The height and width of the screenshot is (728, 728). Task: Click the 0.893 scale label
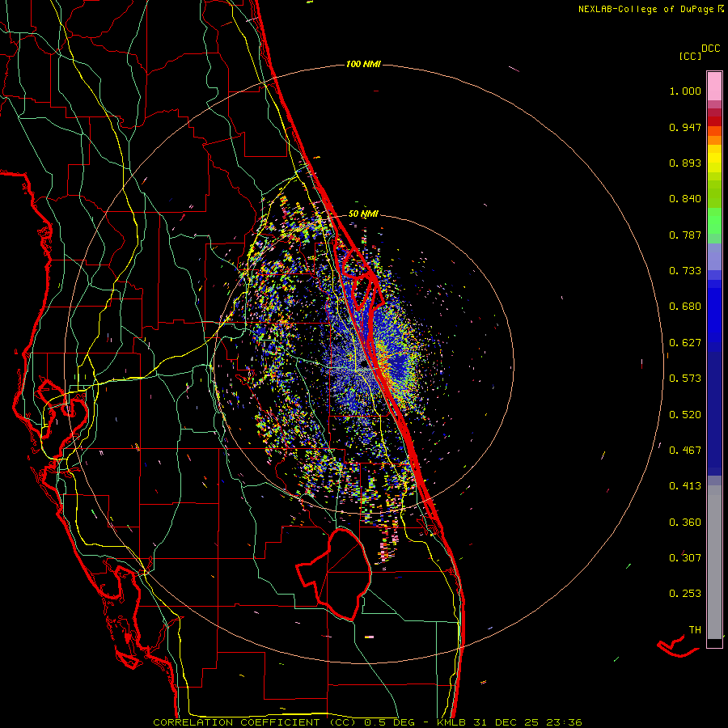coord(685,163)
